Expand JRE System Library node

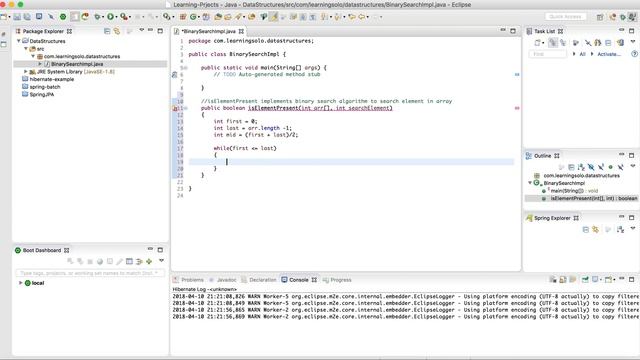pos(26,71)
